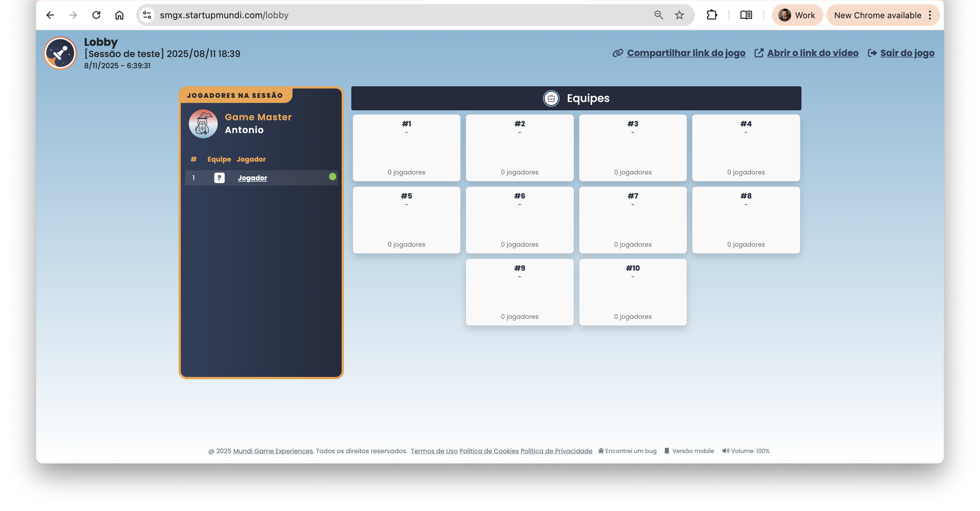Go to the browser home page
This screenshot has height=511, width=980.
(119, 15)
